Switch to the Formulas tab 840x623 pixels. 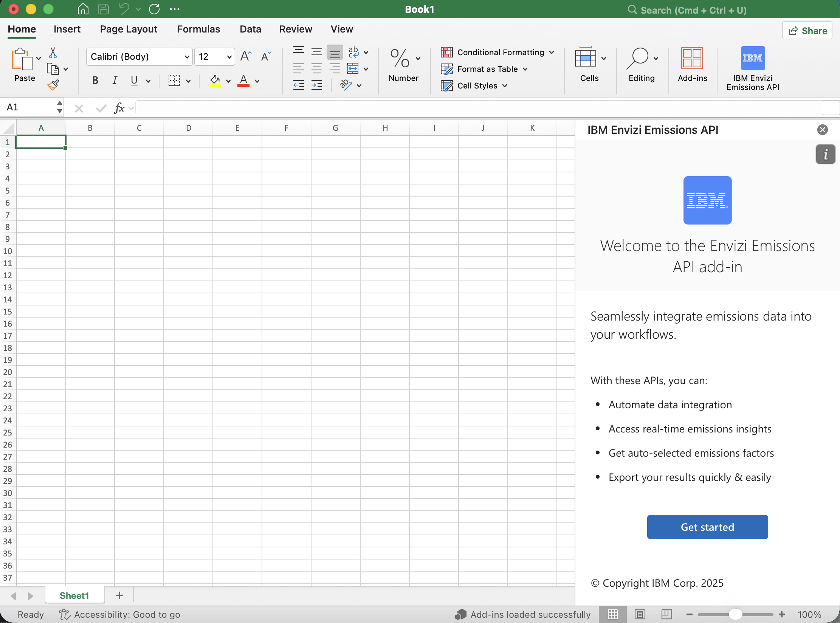pyautogui.click(x=198, y=29)
